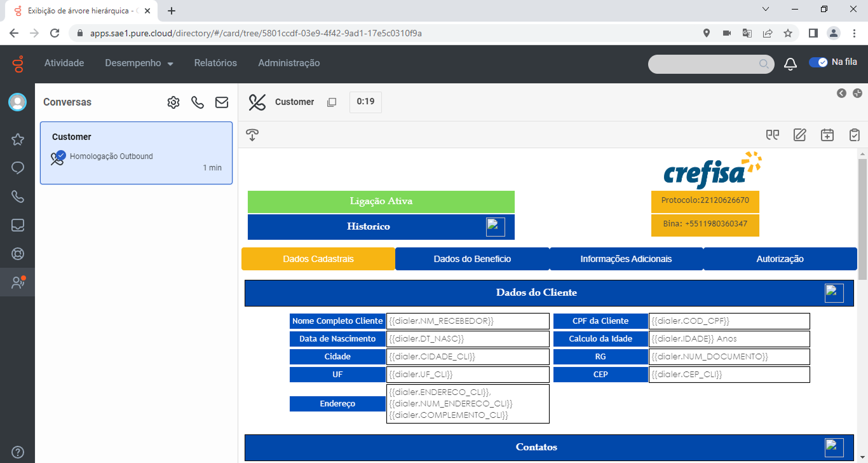Image resolution: width=868 pixels, height=463 pixels.
Task: Open the wrap-up clipboard icon
Action: (x=854, y=135)
